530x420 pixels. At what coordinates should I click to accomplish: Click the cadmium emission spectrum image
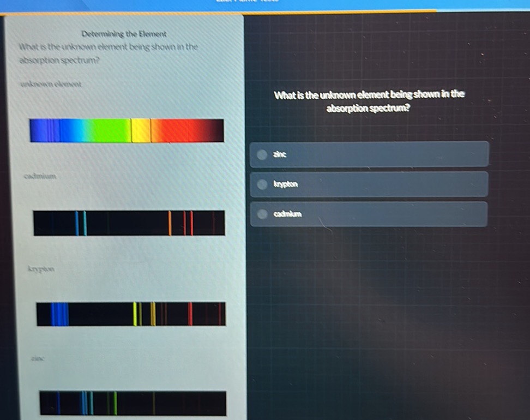[x=129, y=223]
